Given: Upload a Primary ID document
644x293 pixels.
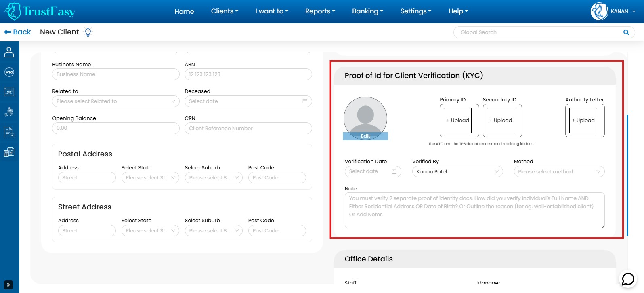Looking at the screenshot, I should 457,120.
